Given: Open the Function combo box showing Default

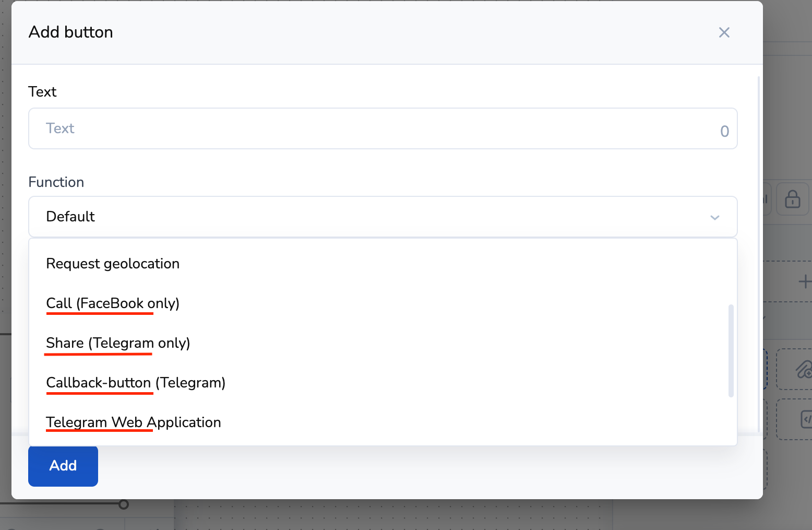Looking at the screenshot, I should (365, 217).
